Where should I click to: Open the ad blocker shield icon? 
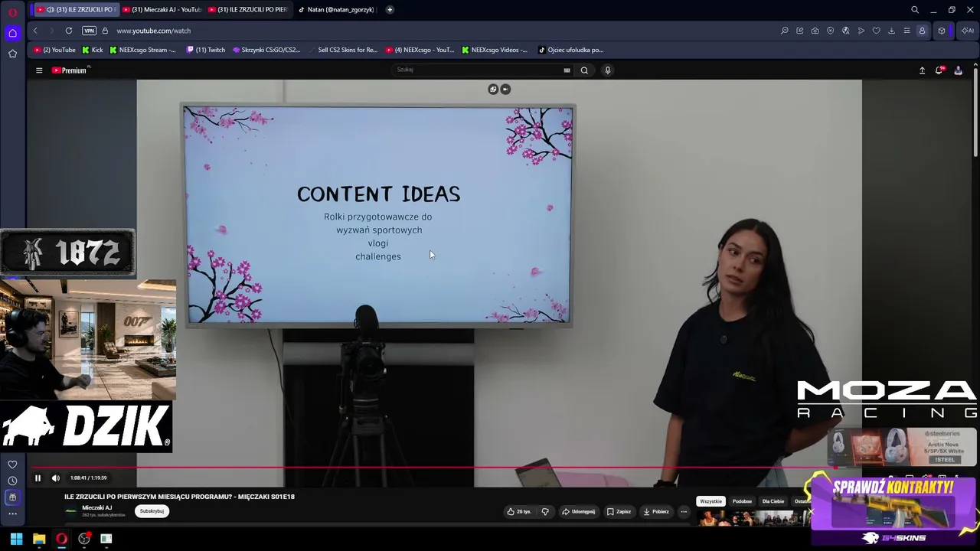coord(831,31)
